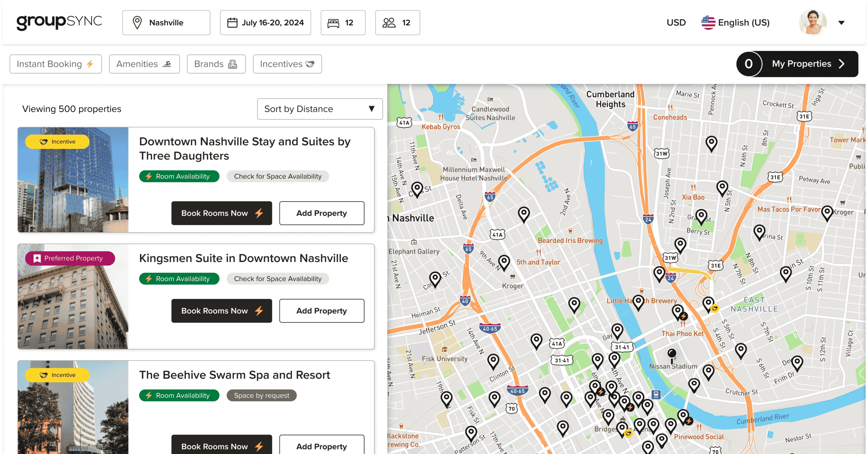
Task: Open the English (US) language selector
Action: (735, 23)
